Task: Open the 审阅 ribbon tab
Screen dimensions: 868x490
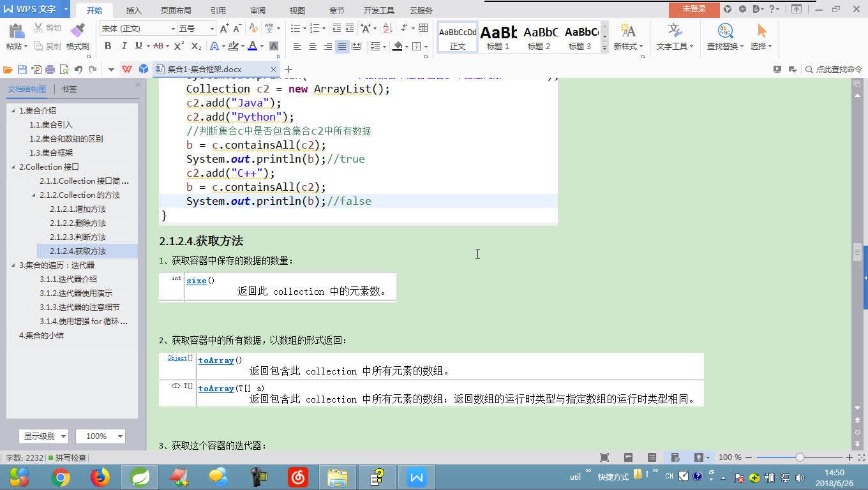Action: coord(258,10)
